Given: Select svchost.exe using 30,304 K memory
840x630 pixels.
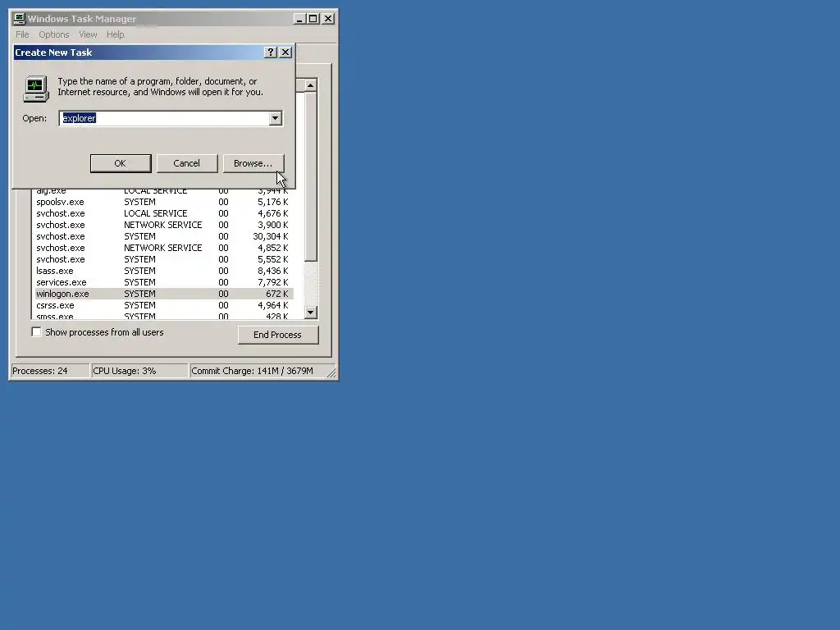Looking at the screenshot, I should coord(162,236).
